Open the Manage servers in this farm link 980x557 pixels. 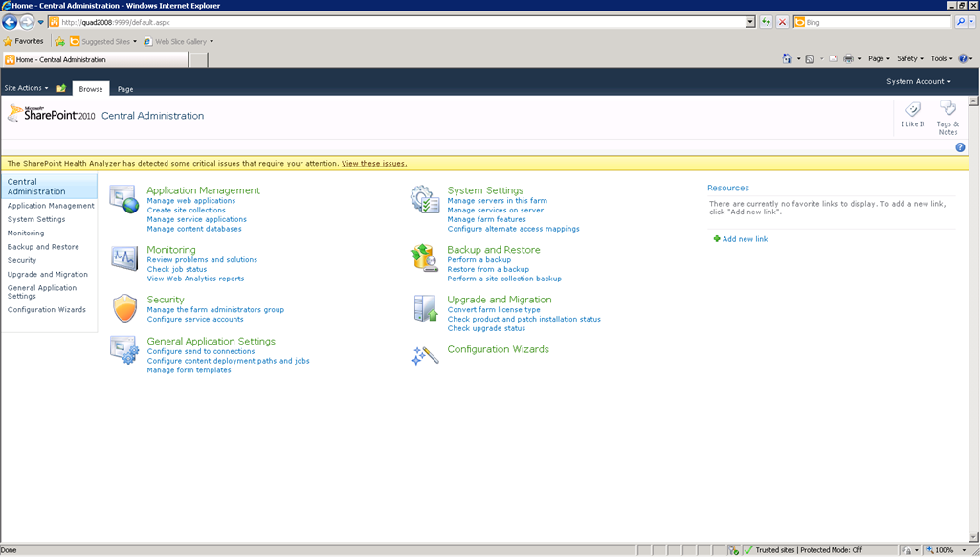pos(498,201)
